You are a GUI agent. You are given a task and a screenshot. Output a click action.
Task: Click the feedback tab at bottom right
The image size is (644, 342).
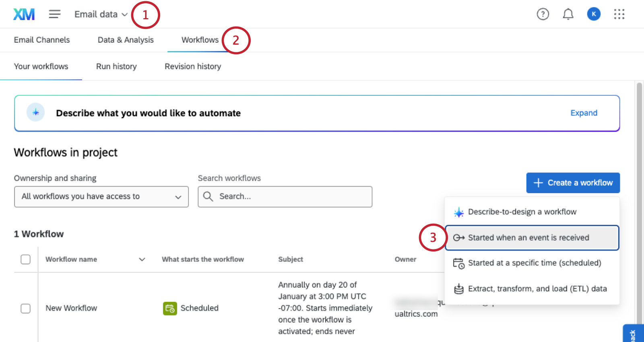[x=634, y=334]
